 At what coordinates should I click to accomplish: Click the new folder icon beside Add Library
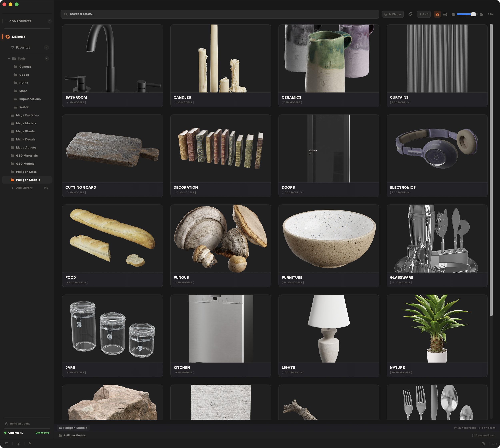click(x=46, y=188)
